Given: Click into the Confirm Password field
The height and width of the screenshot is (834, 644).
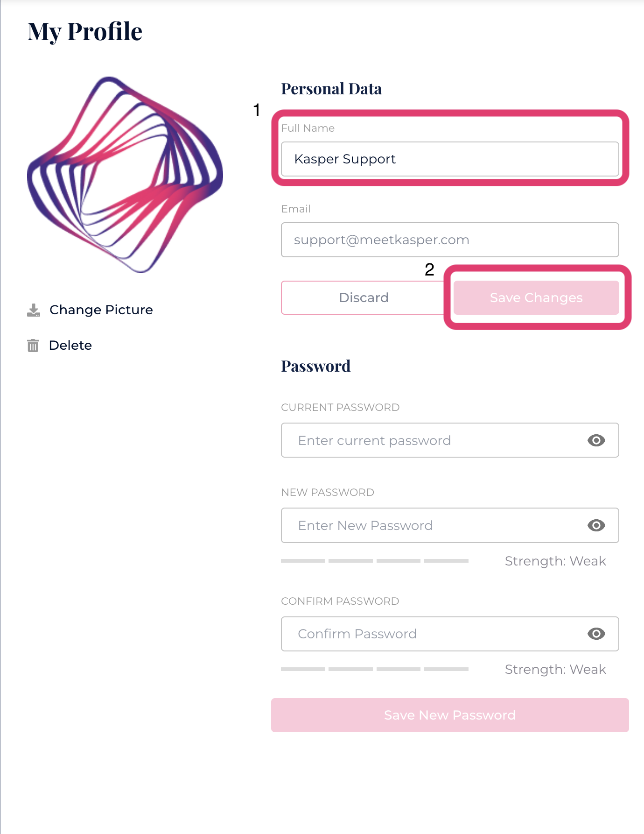Looking at the screenshot, I should click(x=434, y=634).
